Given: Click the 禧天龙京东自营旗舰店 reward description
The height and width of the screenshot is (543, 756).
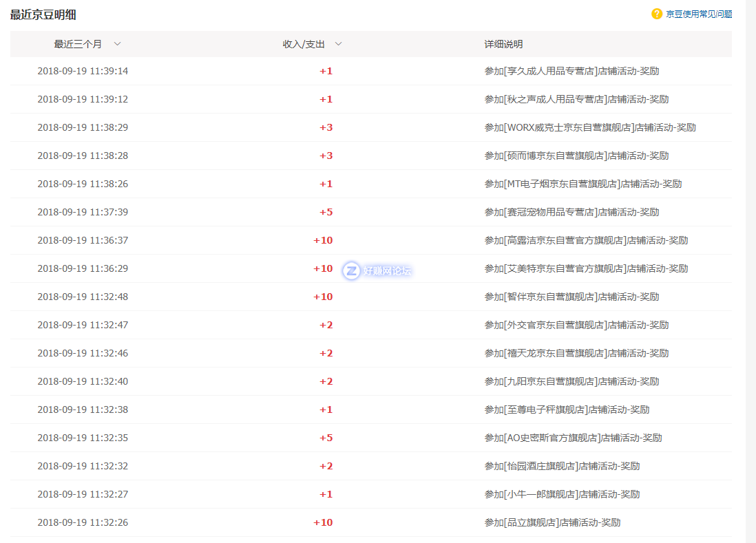Looking at the screenshot, I should pos(577,353).
